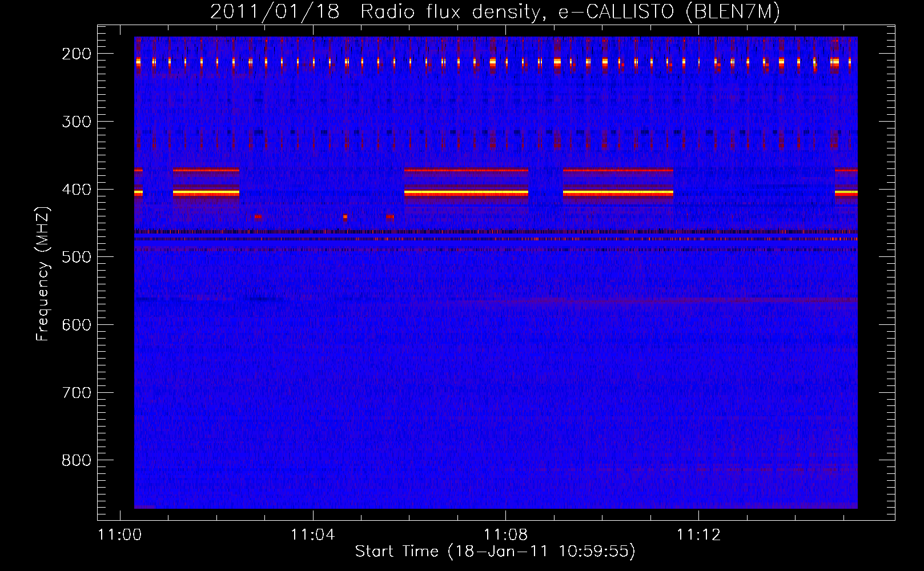Click the 11:04 time tick label
The height and width of the screenshot is (571, 924).
point(312,534)
